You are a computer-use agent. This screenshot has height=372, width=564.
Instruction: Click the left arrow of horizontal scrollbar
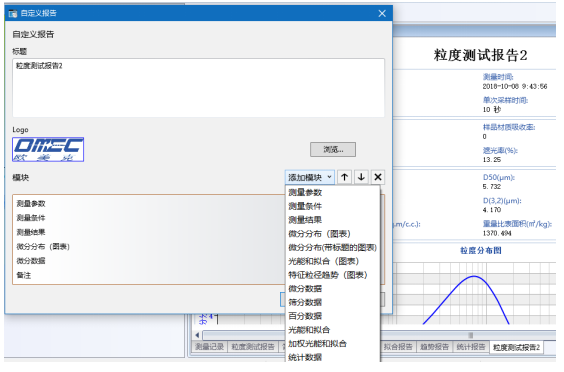197,335
